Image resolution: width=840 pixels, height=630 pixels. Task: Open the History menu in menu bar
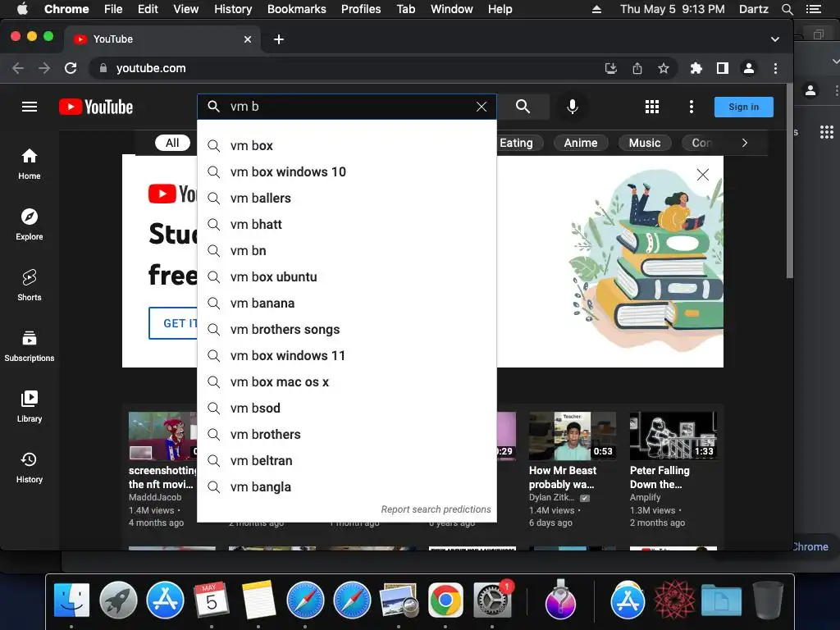[x=232, y=9]
